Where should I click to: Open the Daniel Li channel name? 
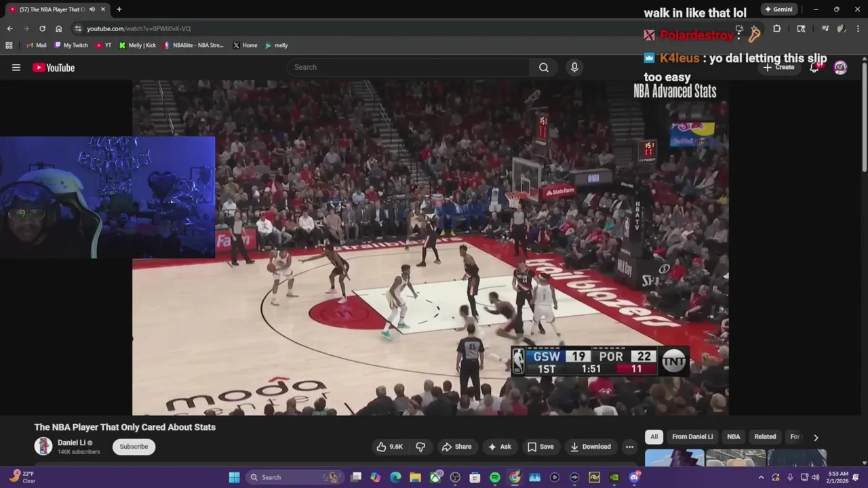pos(71,443)
